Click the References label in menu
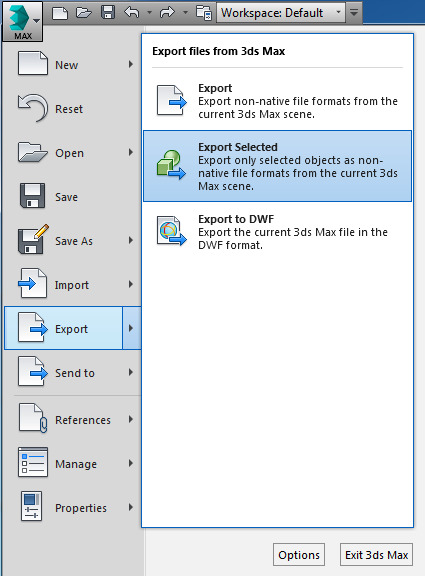This screenshot has height=576, width=425. pyautogui.click(x=83, y=420)
